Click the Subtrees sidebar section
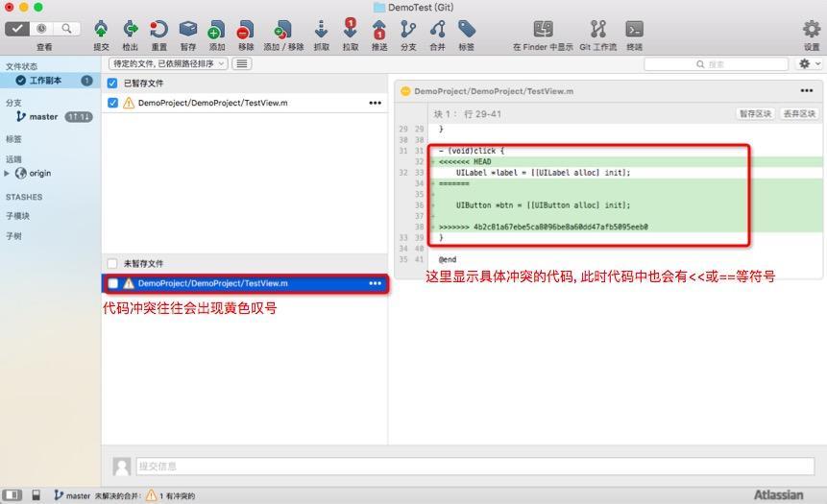This screenshot has height=504, width=827. click(13, 235)
